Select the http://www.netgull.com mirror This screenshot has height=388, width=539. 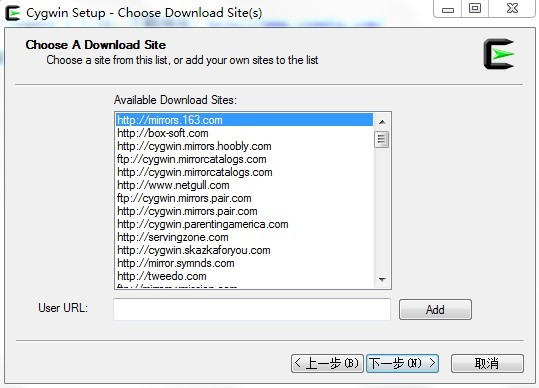244,185
